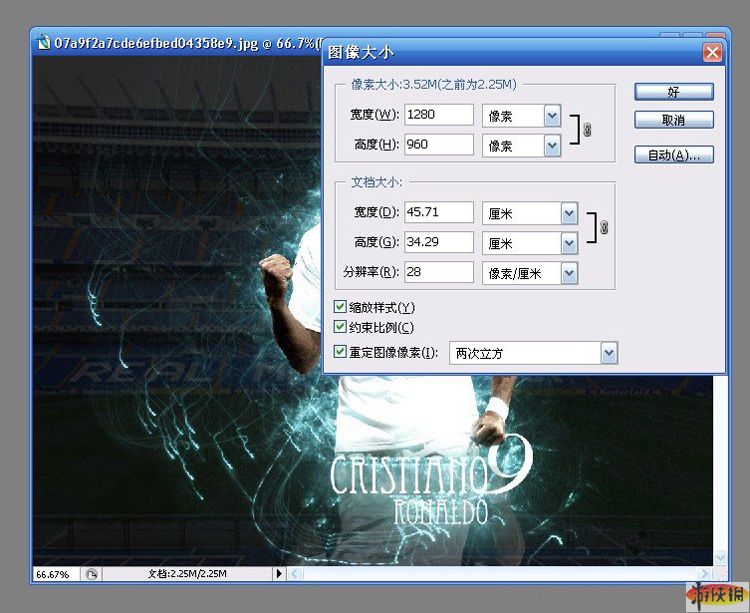This screenshot has height=613, width=750.
Task: Toggle the 约束比例(C) checkbox
Action: (x=340, y=327)
